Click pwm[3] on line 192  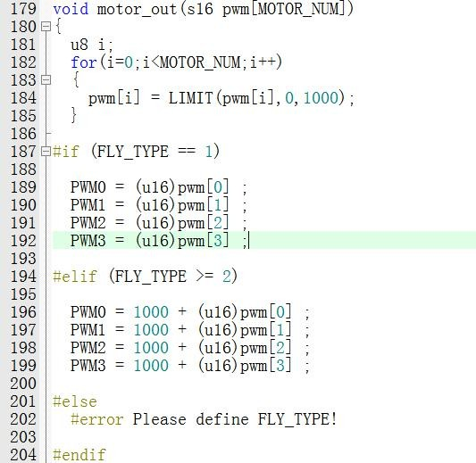(x=204, y=241)
